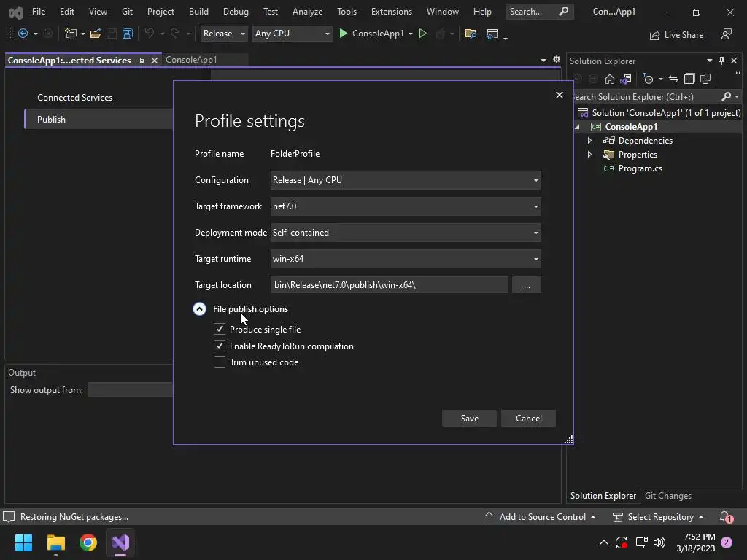Pin the Solution Explorer panel
747x560 pixels.
[721, 61]
